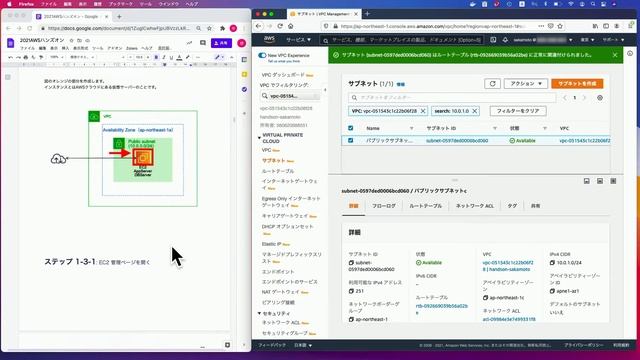Open サポート dropdown in AWS header
This screenshot has width=640, height=360.
pos(613,40)
